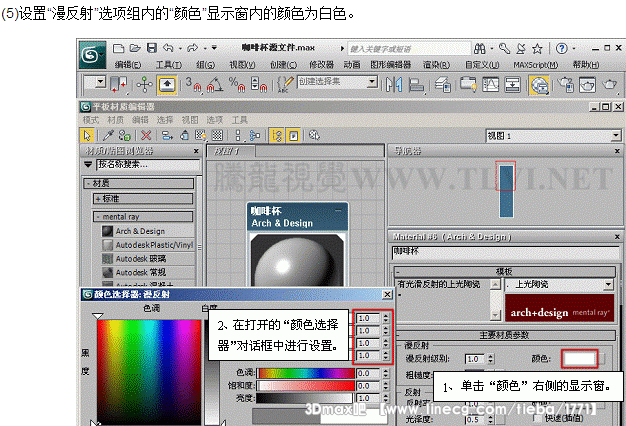Click the key icon beside the binoculars
The width and height of the screenshot is (626, 426).
pos(504,49)
